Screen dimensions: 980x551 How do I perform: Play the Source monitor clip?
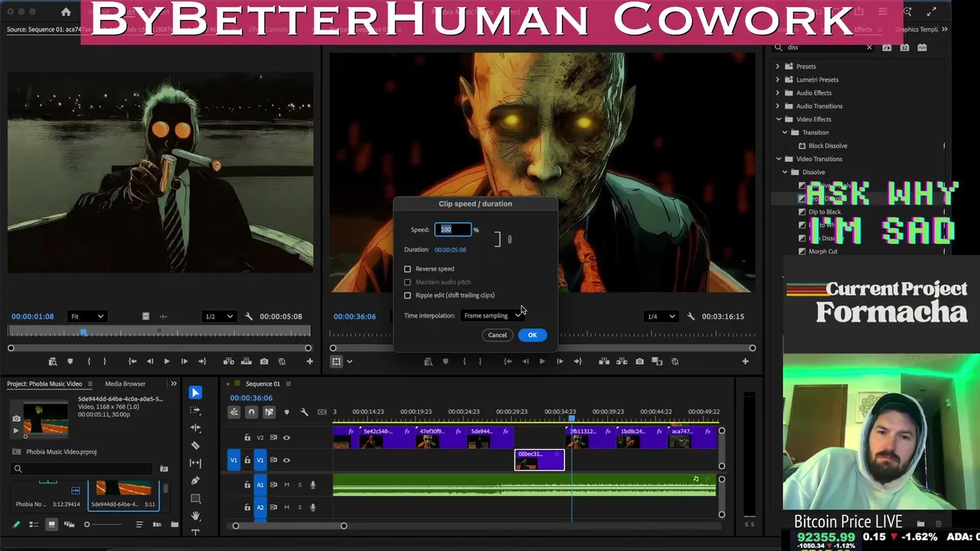point(166,361)
